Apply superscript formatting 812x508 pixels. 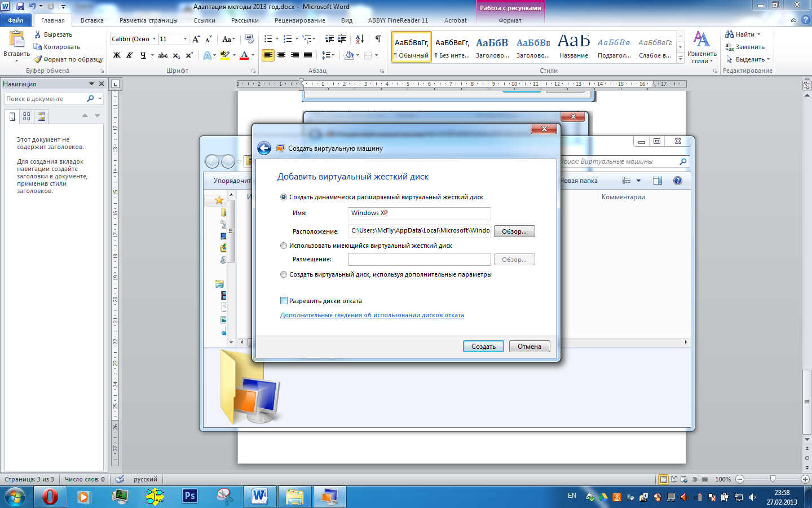click(189, 55)
